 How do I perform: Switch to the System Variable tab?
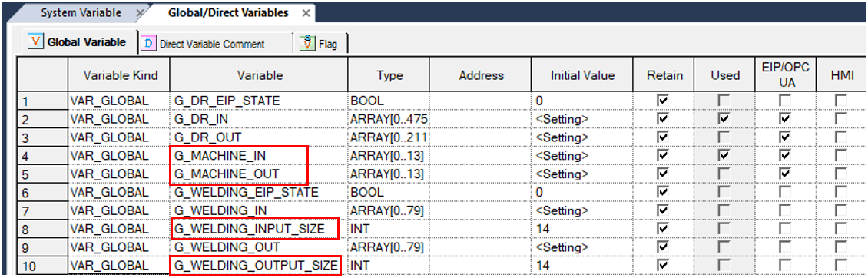(x=81, y=13)
